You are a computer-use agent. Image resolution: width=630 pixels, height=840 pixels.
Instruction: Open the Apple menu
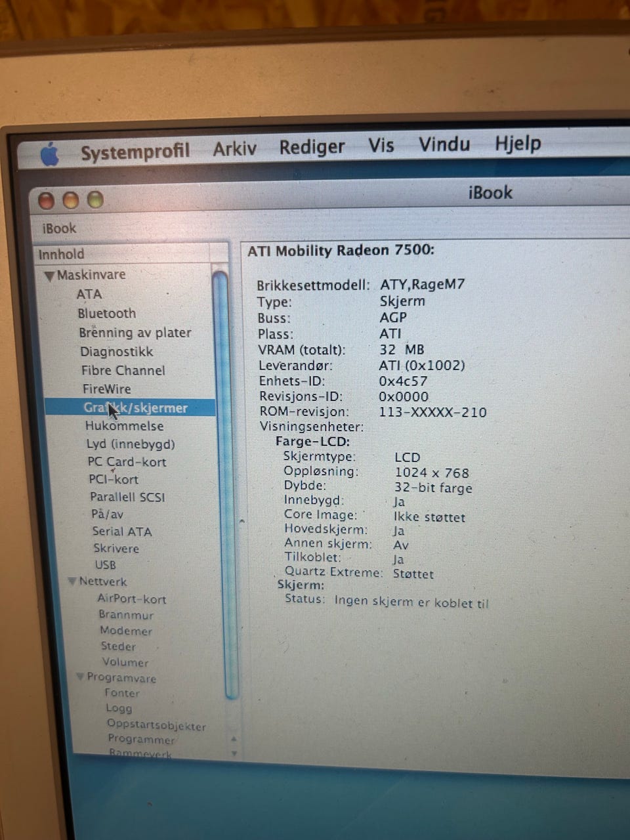(50, 155)
